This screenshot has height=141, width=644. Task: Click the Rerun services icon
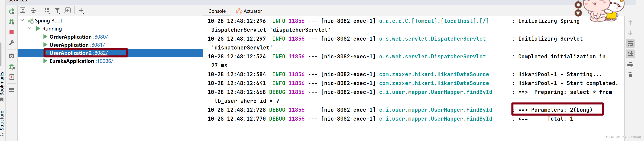[x=12, y=11]
